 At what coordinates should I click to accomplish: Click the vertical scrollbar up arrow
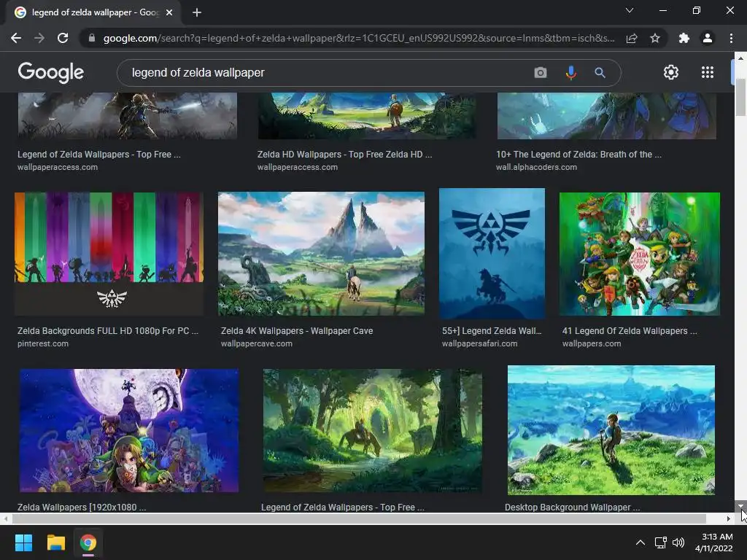(x=740, y=58)
